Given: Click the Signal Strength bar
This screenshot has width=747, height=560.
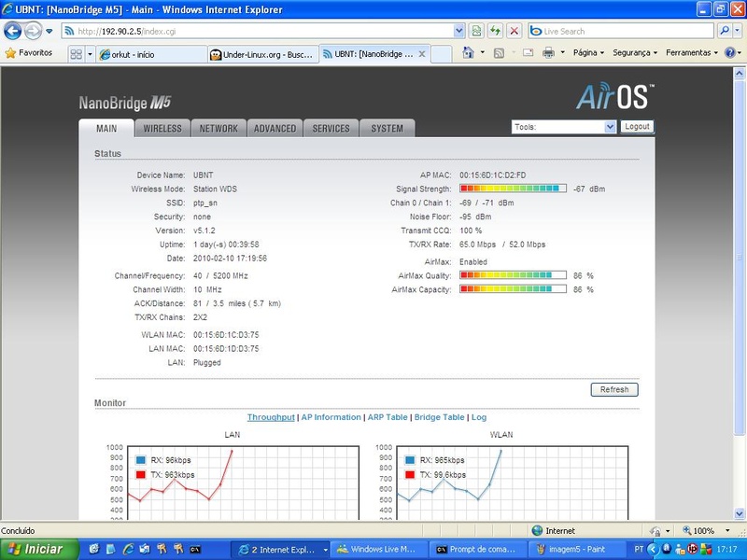Looking at the screenshot, I should click(513, 189).
